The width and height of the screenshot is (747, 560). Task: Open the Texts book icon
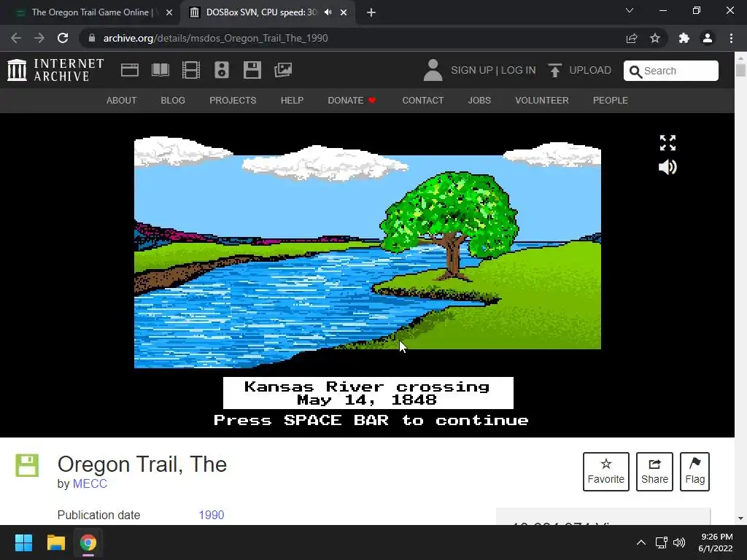[160, 70]
